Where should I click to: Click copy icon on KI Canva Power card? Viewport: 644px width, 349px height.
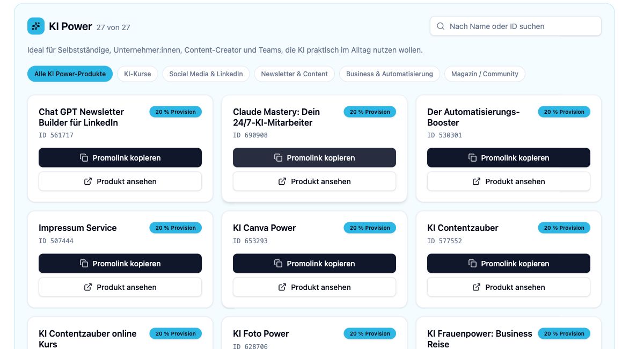[x=278, y=264]
